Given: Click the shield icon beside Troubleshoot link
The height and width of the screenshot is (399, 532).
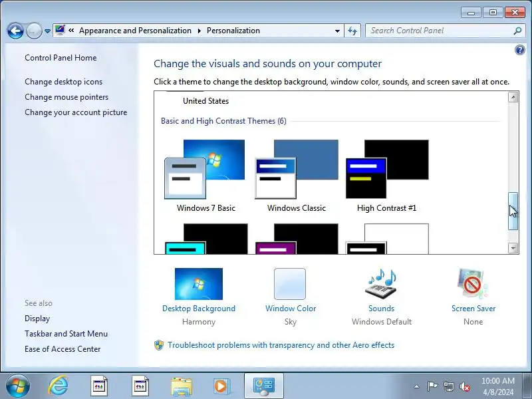Looking at the screenshot, I should tap(159, 345).
